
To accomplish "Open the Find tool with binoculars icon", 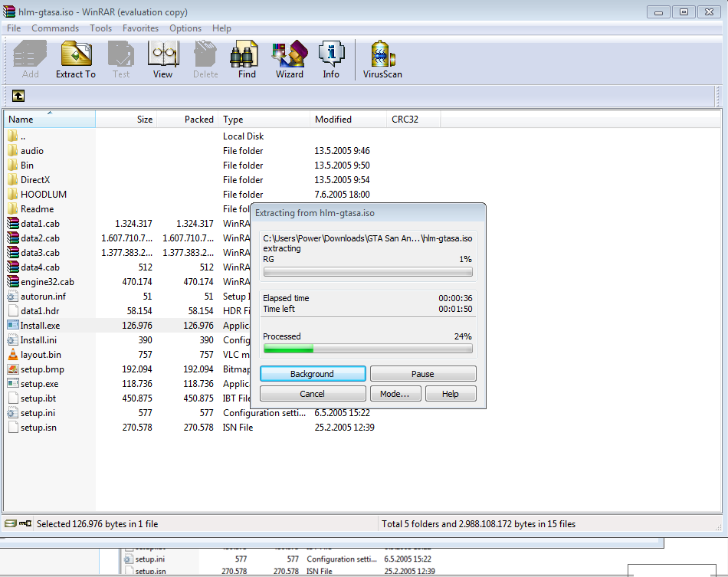I will 247,60.
